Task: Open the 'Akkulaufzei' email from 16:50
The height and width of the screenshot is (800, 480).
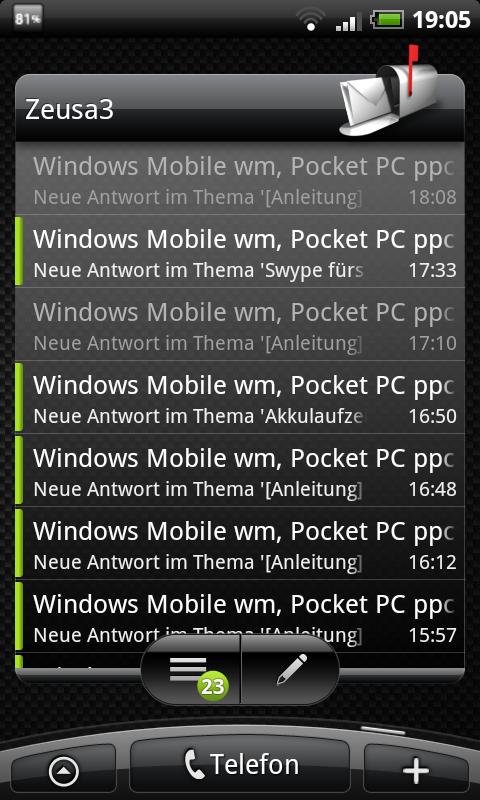Action: pyautogui.click(x=240, y=397)
